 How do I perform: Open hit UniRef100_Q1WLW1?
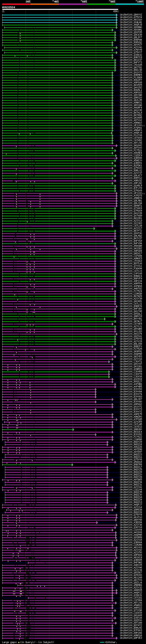131,22
